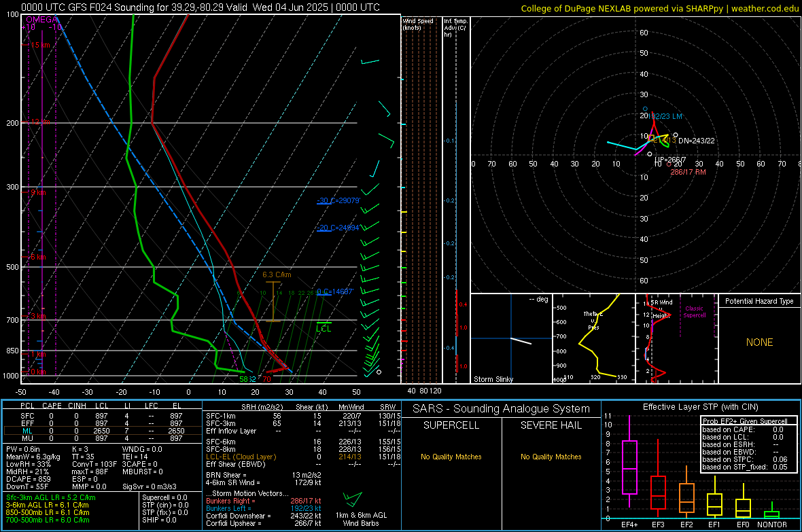Image resolution: width=802 pixels, height=532 pixels.
Task: Click the Prob EF2+ Given Supercell heading
Action: (x=745, y=421)
